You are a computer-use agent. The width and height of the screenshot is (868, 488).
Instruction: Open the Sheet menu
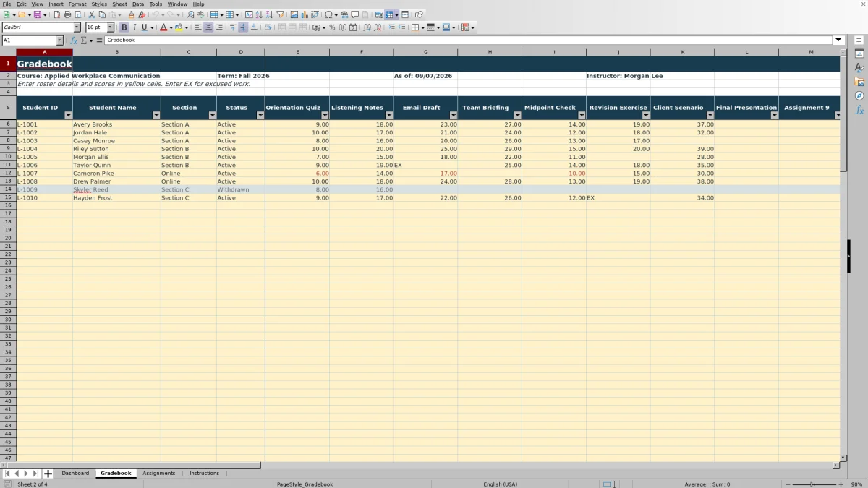pyautogui.click(x=119, y=4)
